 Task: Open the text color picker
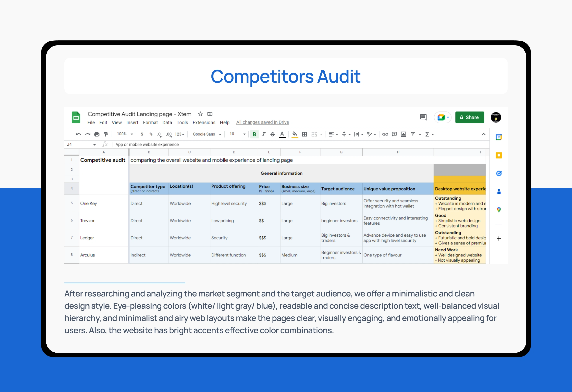282,134
